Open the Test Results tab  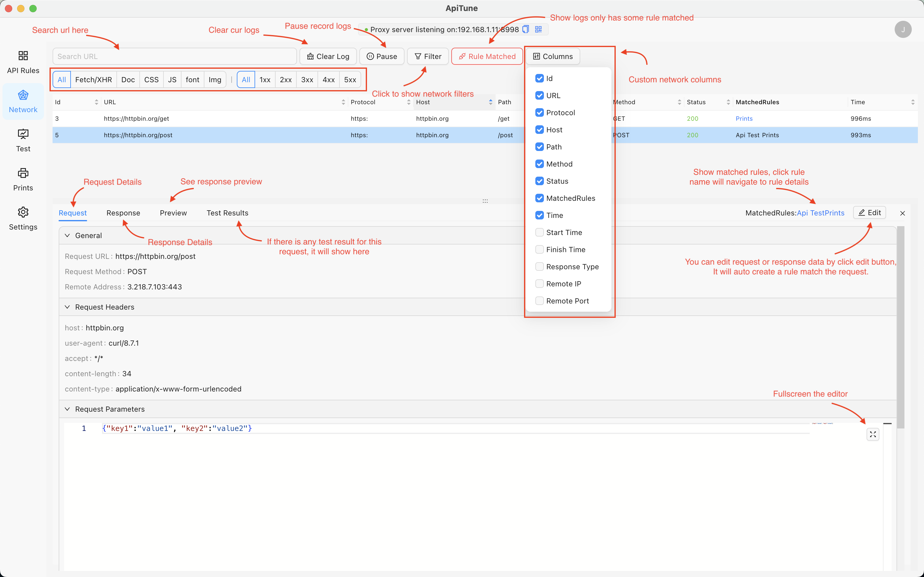pyautogui.click(x=227, y=213)
